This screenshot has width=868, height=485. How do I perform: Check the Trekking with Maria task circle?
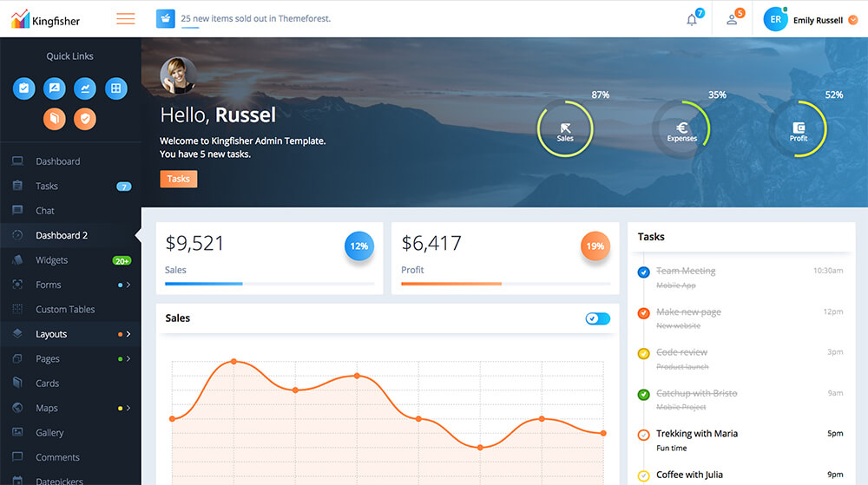[643, 435]
